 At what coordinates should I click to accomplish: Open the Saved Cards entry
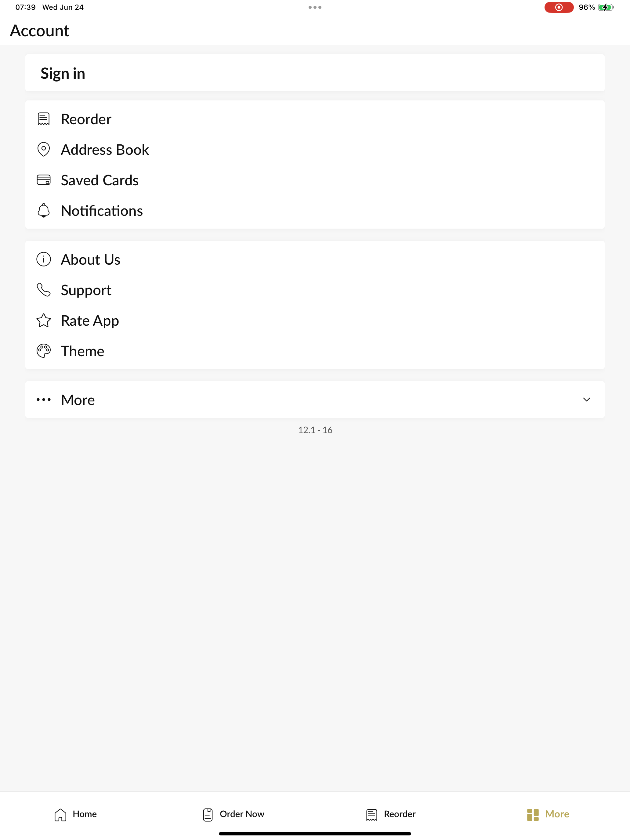point(315,180)
